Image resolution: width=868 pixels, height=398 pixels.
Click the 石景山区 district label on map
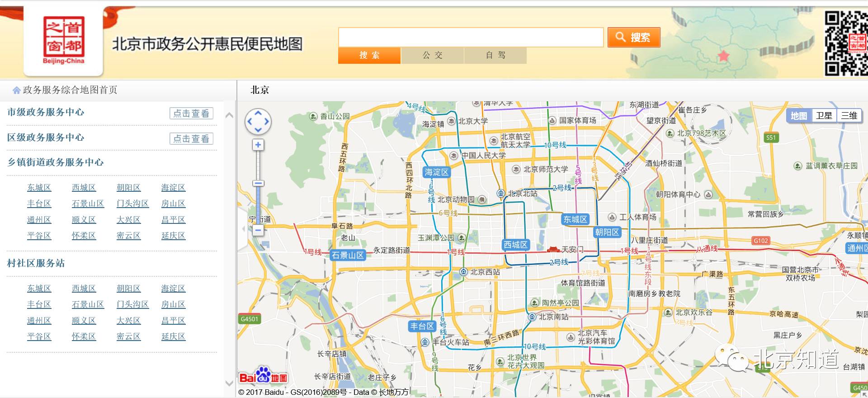click(348, 255)
